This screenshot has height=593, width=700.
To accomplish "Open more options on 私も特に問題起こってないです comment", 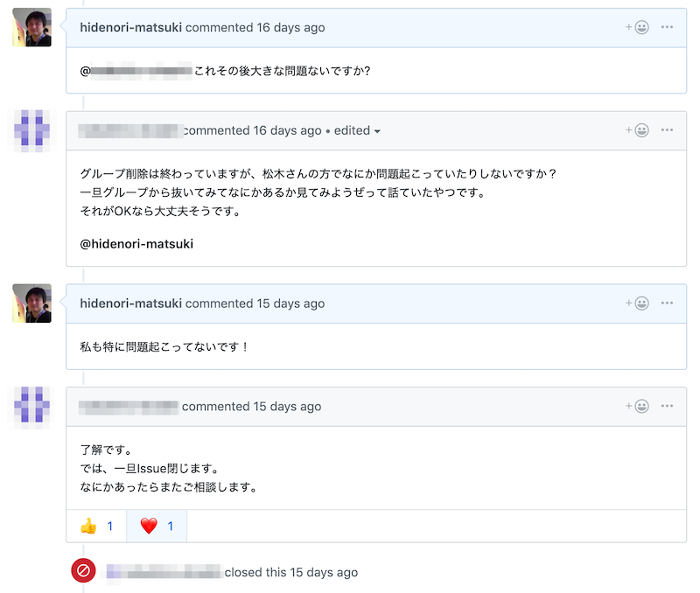I will [667, 303].
